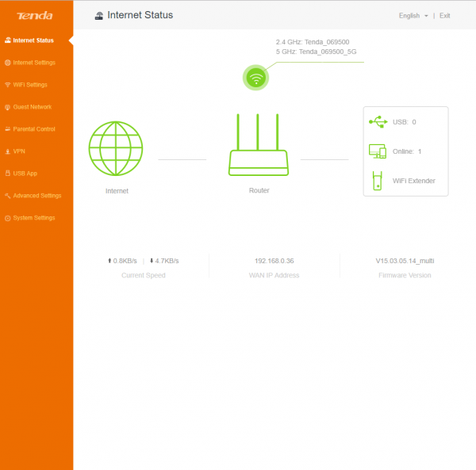
Task: Click the Online: 1 devices label
Action: 407,151
